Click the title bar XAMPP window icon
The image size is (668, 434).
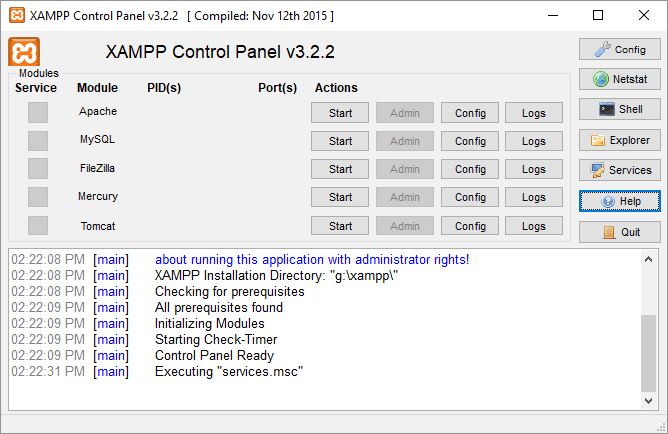(15, 15)
